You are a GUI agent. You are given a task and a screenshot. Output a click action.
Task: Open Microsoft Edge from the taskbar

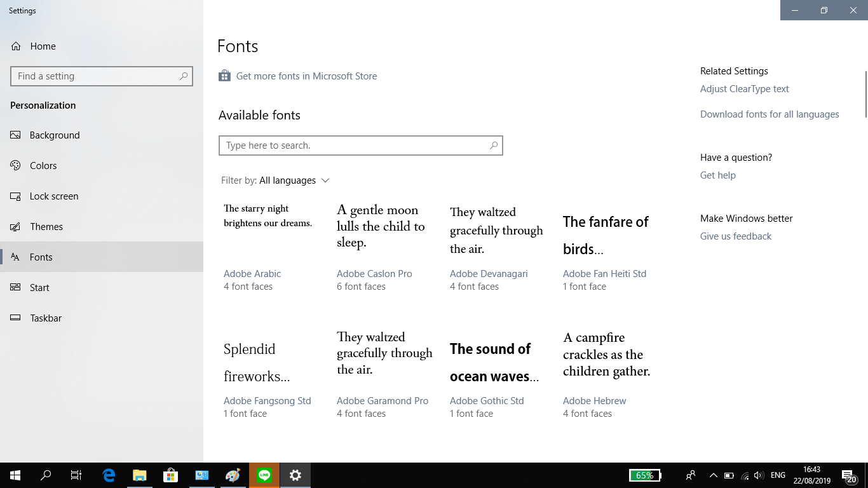[x=109, y=475]
